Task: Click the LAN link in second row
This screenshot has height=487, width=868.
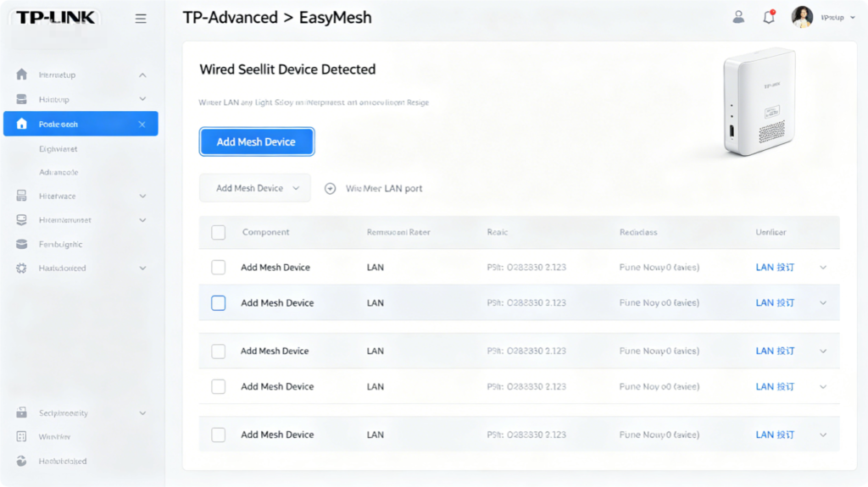Action: click(775, 302)
